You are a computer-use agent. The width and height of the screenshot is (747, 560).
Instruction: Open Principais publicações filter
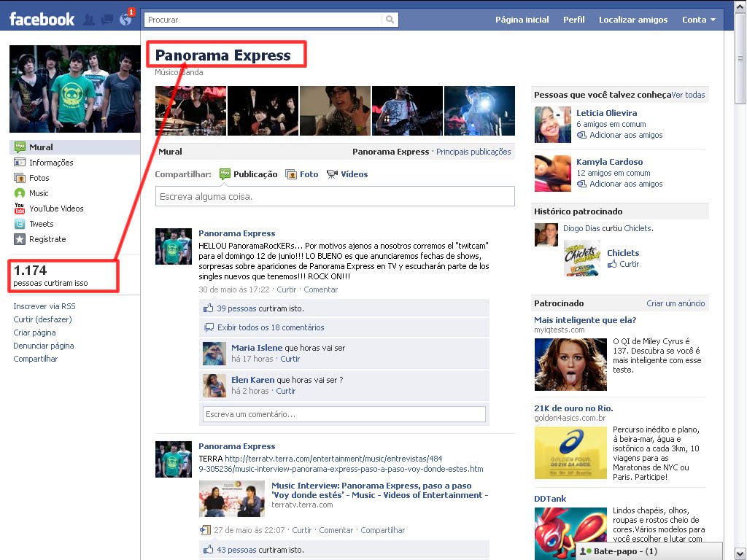point(473,152)
